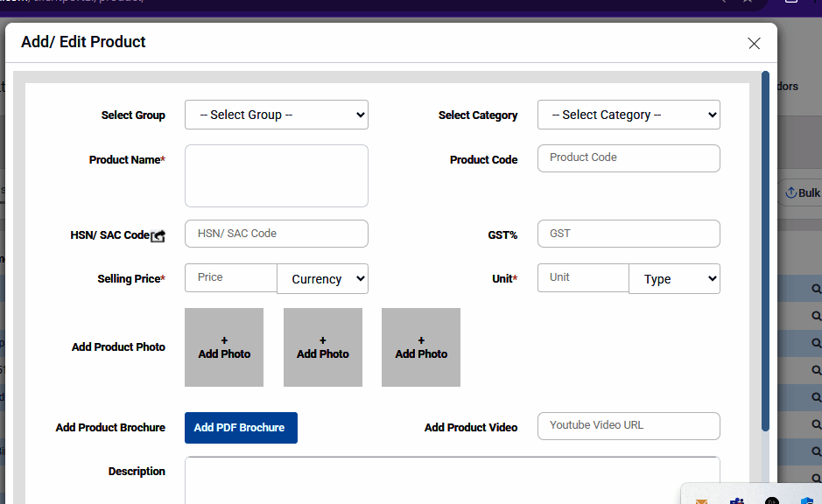The image size is (822, 504).
Task: Click the Bulk upload icon button
Action: tap(802, 192)
